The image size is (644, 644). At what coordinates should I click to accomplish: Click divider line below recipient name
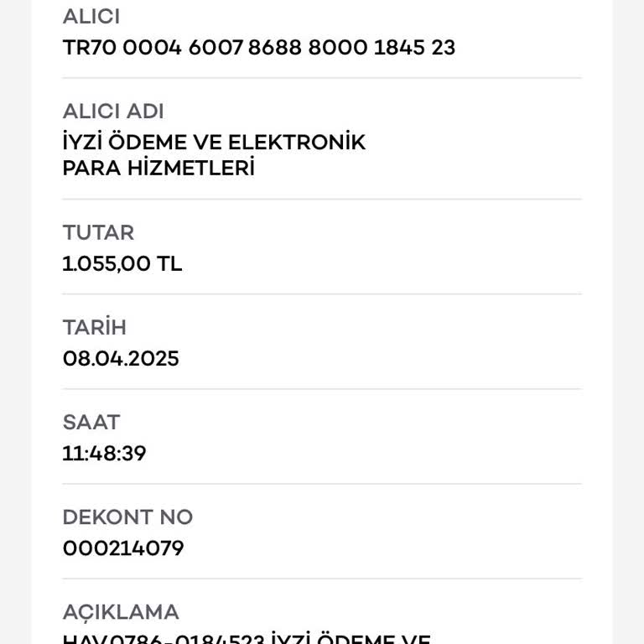pos(322,200)
